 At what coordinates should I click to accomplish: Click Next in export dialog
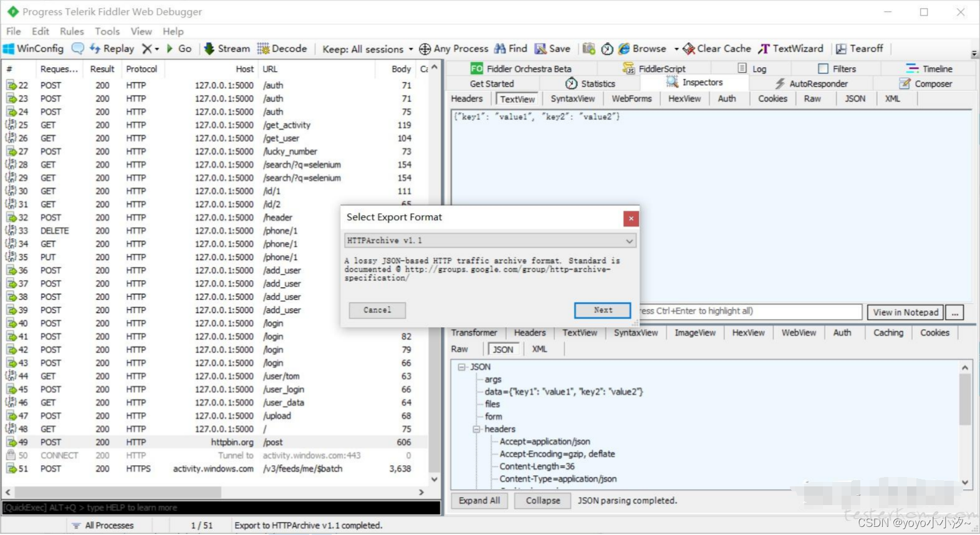(x=602, y=310)
